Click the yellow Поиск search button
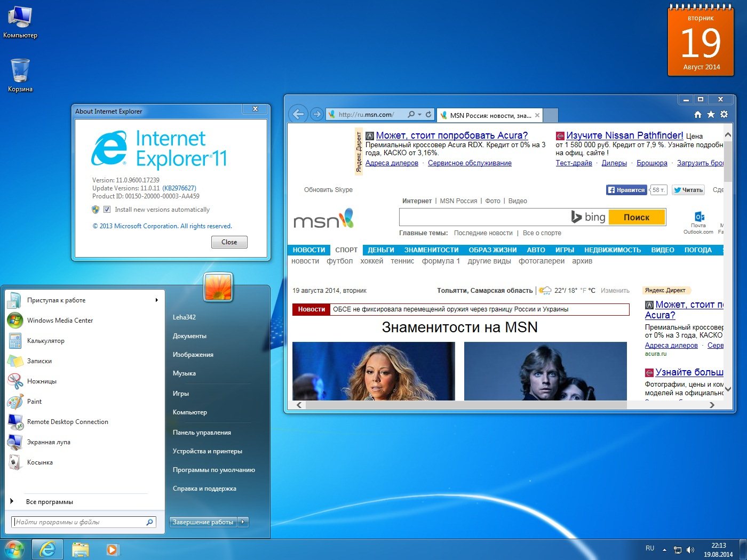This screenshot has width=747, height=560. [637, 217]
